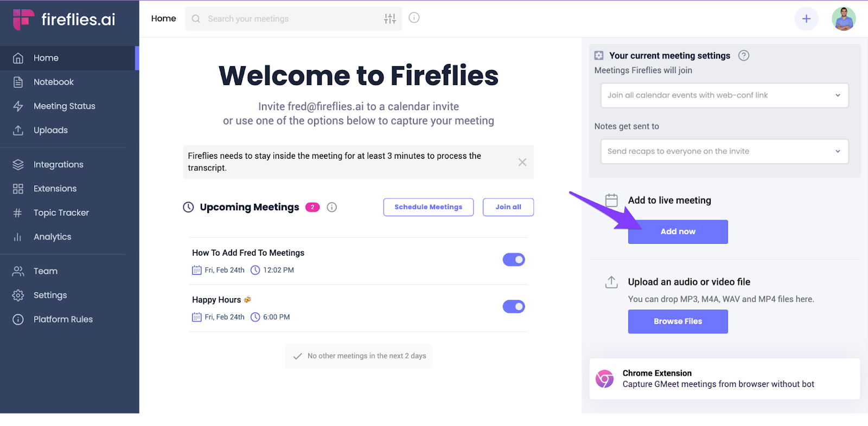Expand the recap recipients dropdown
Viewport: 868px width, 426px height.
pyautogui.click(x=724, y=151)
